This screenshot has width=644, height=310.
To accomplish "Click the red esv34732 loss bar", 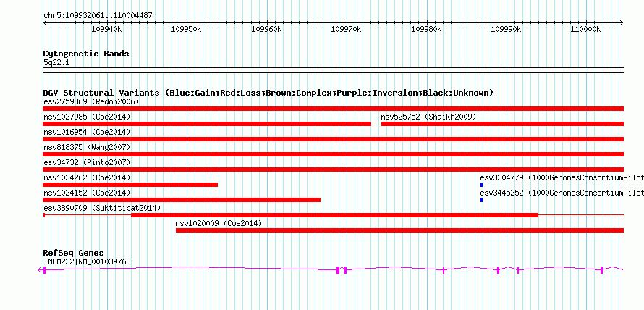I will pyautogui.click(x=333, y=169).
